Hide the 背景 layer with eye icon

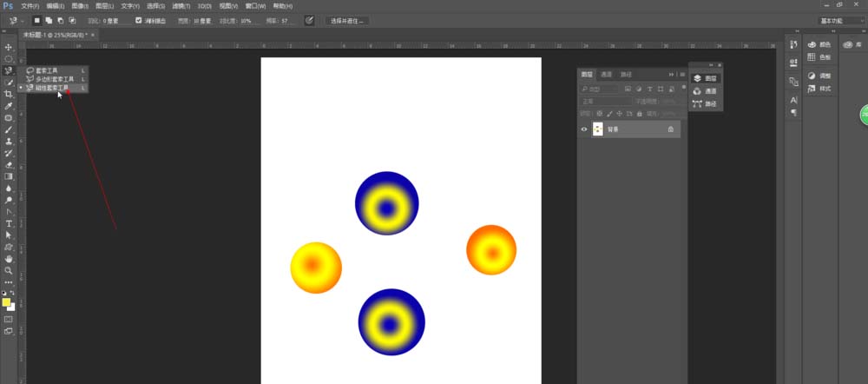pos(584,129)
